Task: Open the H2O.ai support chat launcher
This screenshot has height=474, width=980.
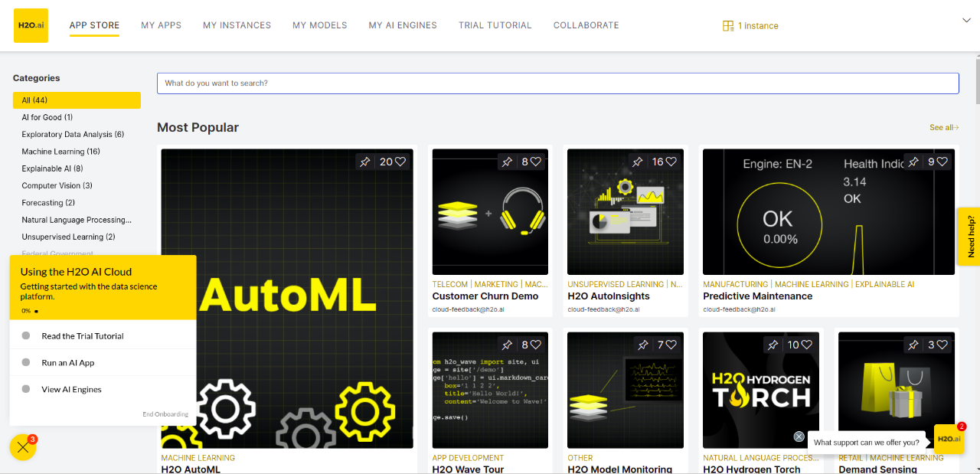Action: [949, 440]
